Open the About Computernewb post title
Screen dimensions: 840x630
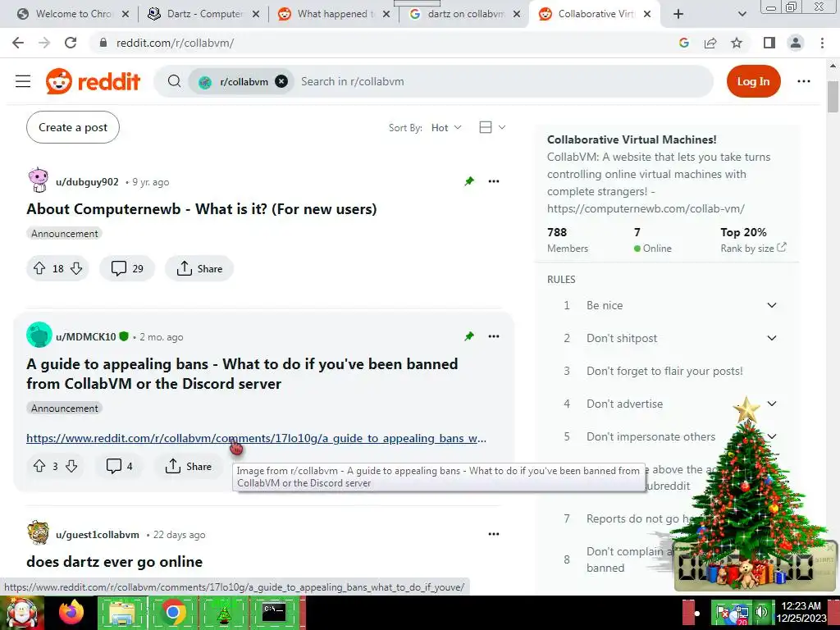[x=202, y=209]
